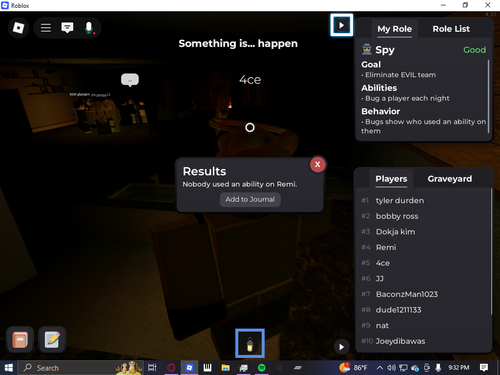Click the photo viewer icon in taskbar
The image size is (500, 375).
(244, 368)
